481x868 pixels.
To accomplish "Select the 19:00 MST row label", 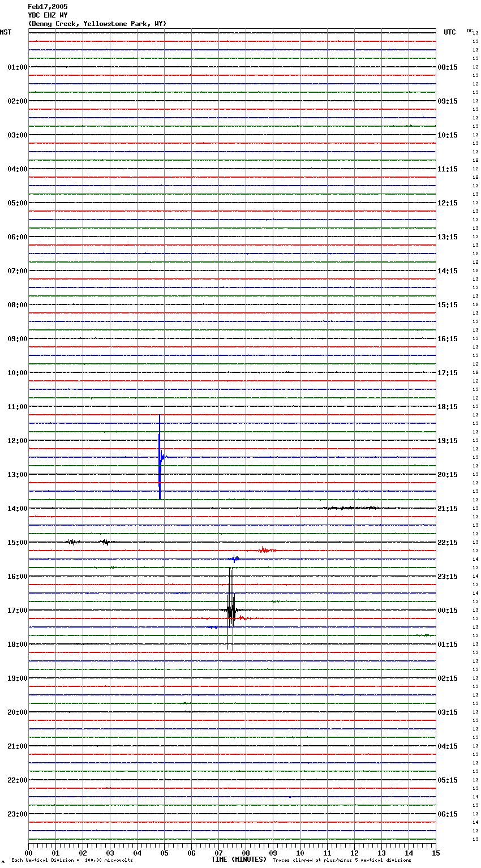I will point(17,678).
